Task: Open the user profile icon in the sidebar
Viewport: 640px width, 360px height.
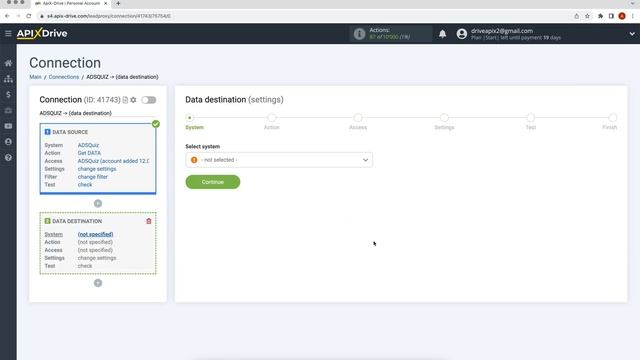Action: coord(8,142)
